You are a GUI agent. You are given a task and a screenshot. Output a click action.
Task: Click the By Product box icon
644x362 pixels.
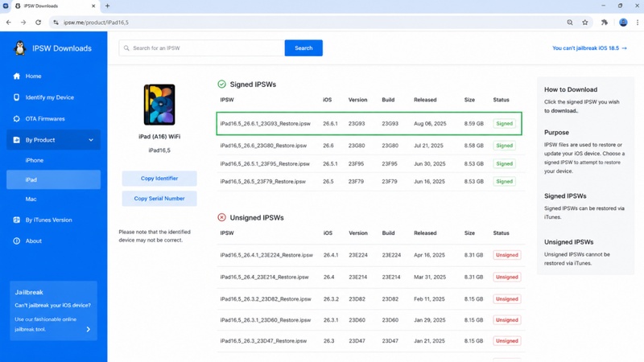point(16,140)
